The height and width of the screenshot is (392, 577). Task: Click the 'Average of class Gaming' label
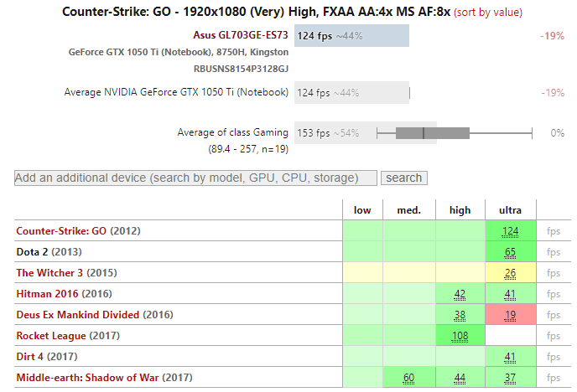coord(232,132)
